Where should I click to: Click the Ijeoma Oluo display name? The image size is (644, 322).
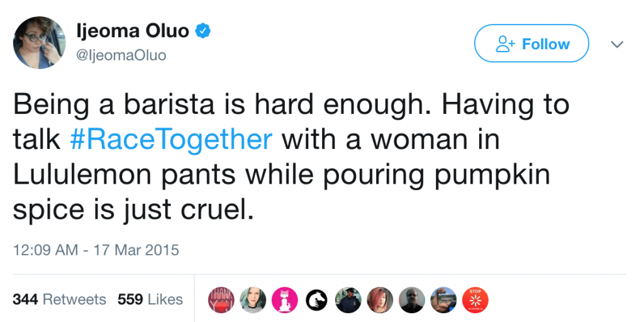(x=132, y=31)
